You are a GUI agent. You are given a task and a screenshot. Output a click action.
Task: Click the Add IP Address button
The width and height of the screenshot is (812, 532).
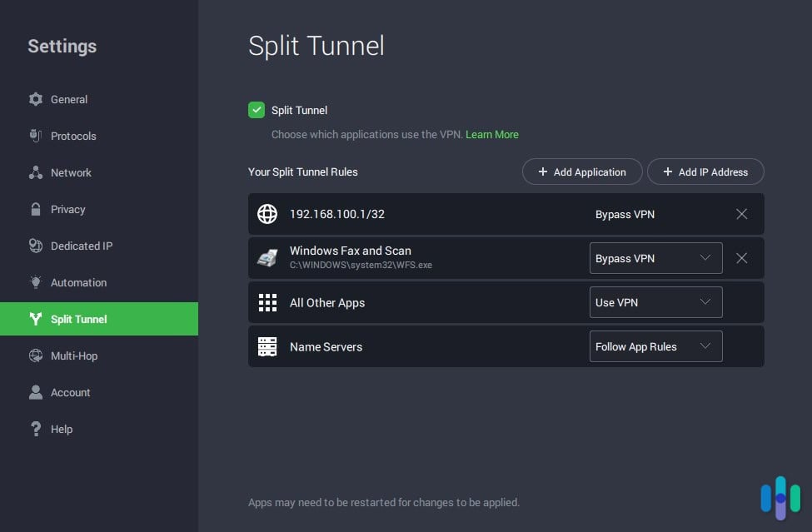pyautogui.click(x=705, y=172)
